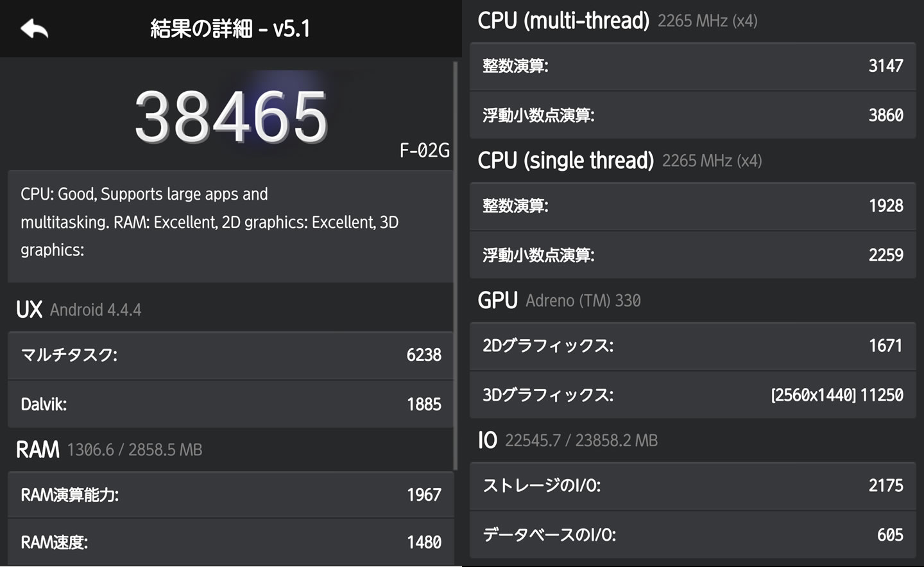This screenshot has height=567, width=924.
Task: Tap the back arrow icon
Action: (x=35, y=28)
